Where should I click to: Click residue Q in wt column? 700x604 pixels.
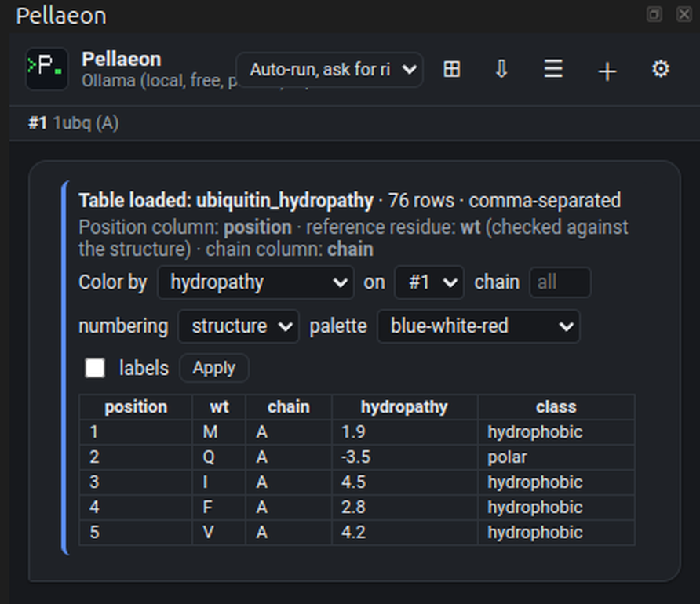click(209, 457)
